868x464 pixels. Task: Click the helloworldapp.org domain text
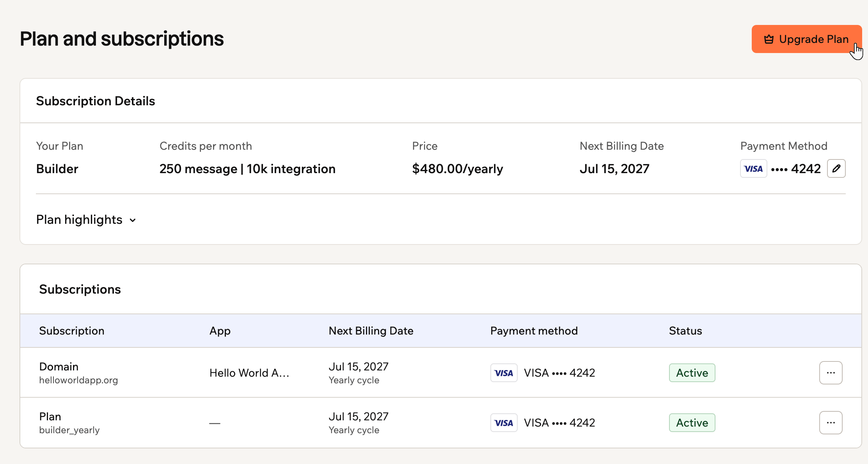click(78, 380)
